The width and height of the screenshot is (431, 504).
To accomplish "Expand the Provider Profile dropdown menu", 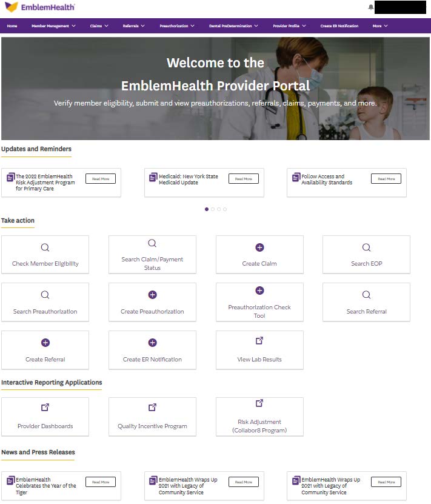I will [x=289, y=26].
